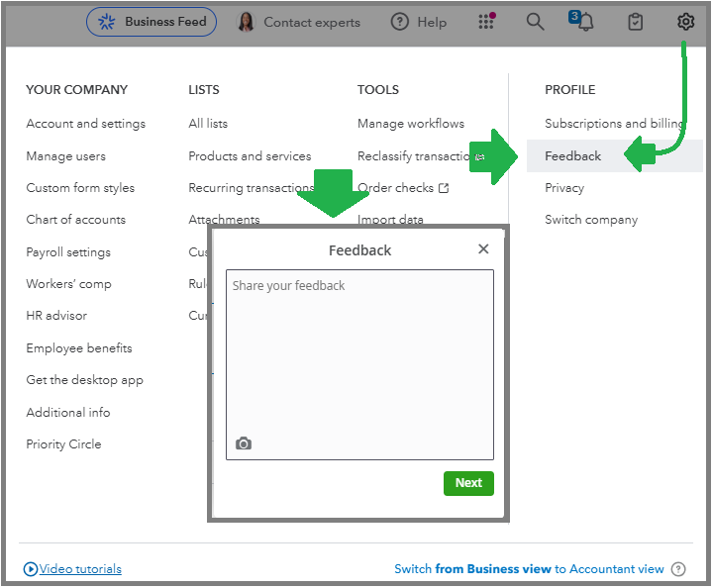Click inside the Share your feedback box
Viewport: 712px width, 588px height.
coord(359,364)
